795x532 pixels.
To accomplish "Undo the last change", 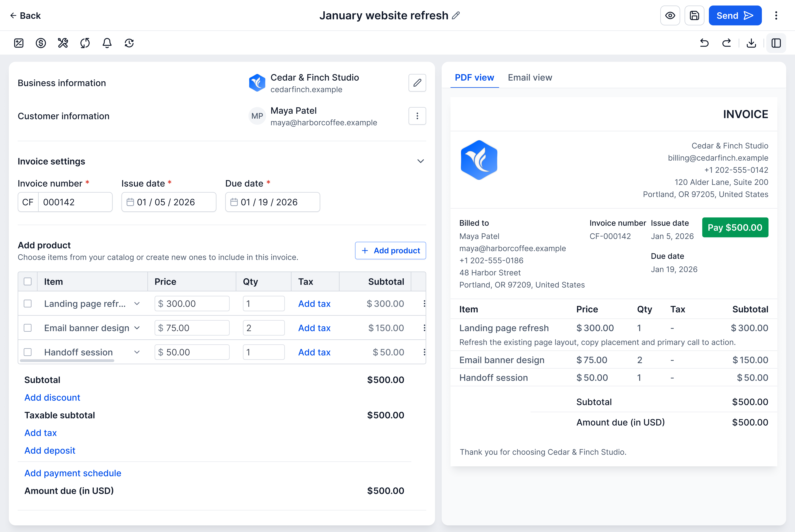I will click(x=704, y=43).
